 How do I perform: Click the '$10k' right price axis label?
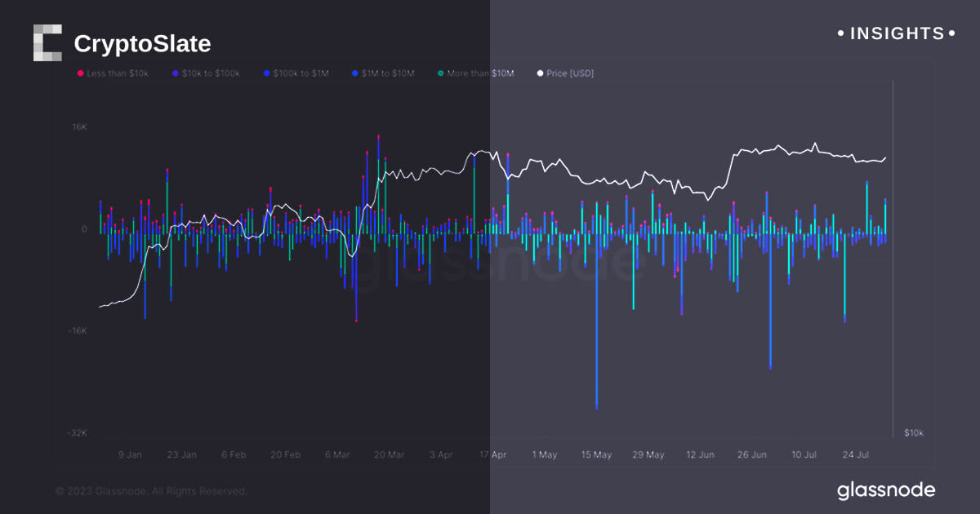[913, 432]
